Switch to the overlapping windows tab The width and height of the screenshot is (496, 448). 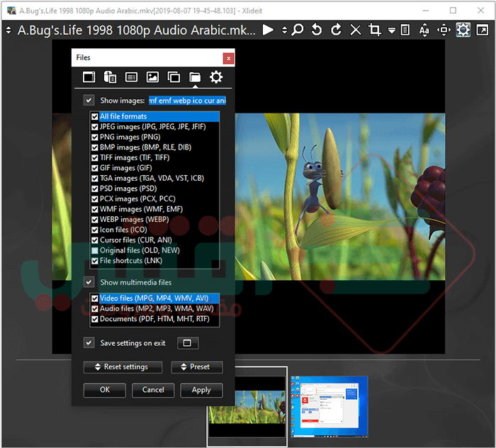coord(174,77)
